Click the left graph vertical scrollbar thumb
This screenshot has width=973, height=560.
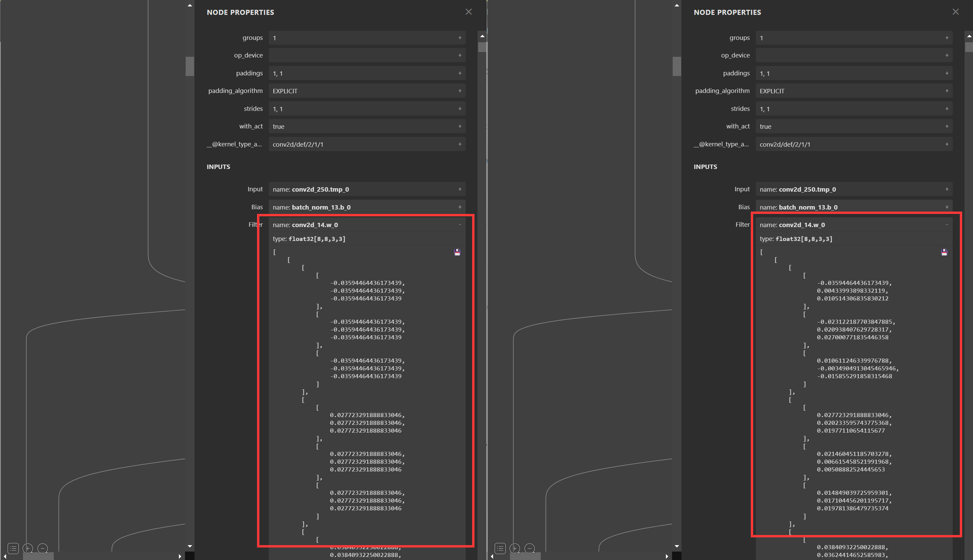click(189, 66)
